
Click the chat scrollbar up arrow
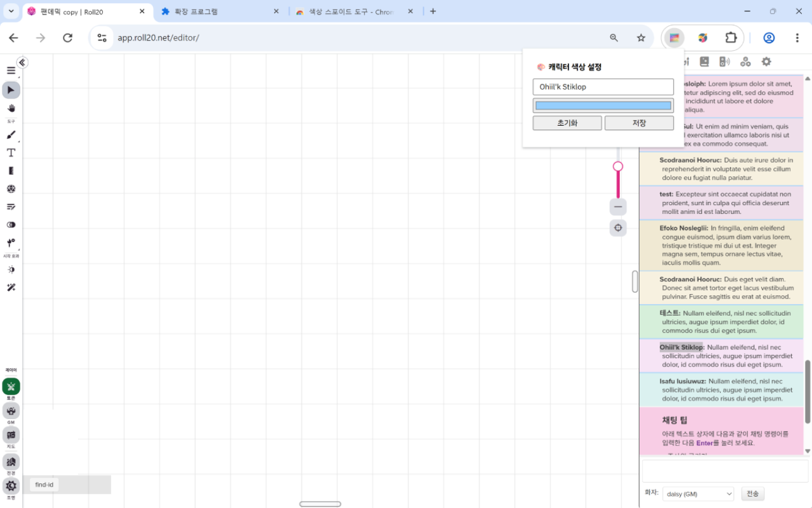tap(808, 79)
